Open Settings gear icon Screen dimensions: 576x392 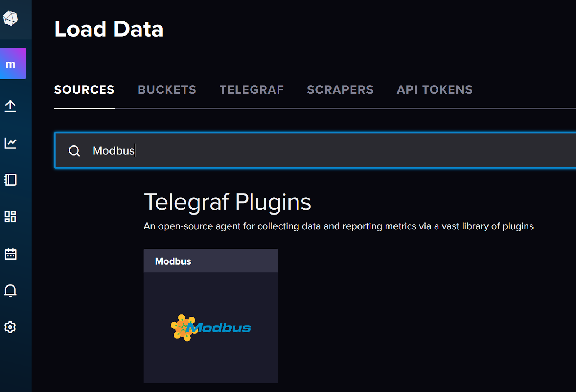[10, 327]
